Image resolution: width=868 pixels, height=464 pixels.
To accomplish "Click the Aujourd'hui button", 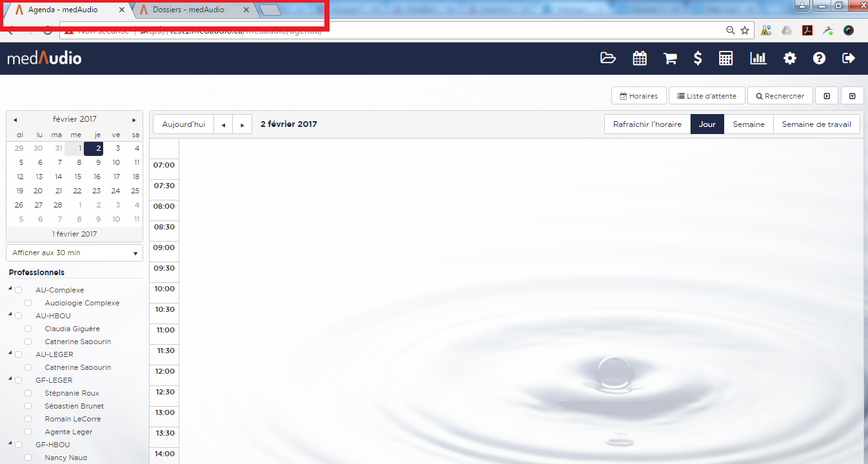I will (x=183, y=124).
